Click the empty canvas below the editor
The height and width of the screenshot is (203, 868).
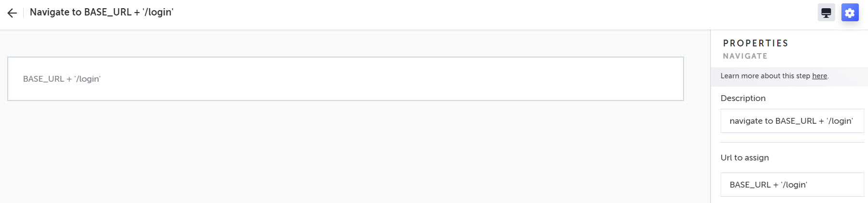(x=345, y=155)
